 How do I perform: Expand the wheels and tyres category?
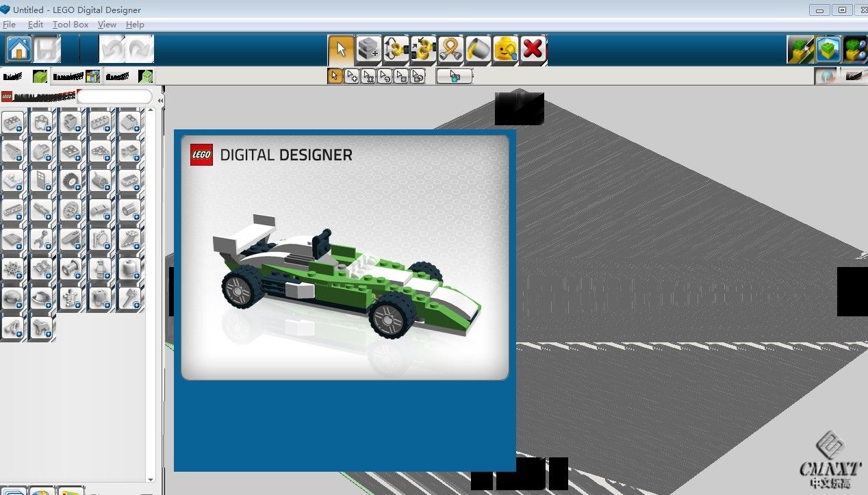pyautogui.click(x=71, y=180)
